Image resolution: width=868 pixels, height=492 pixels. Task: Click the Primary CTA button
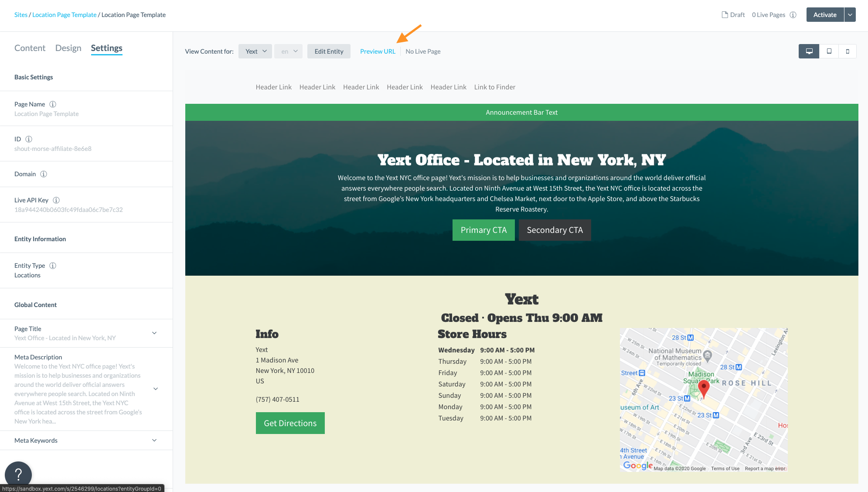483,230
